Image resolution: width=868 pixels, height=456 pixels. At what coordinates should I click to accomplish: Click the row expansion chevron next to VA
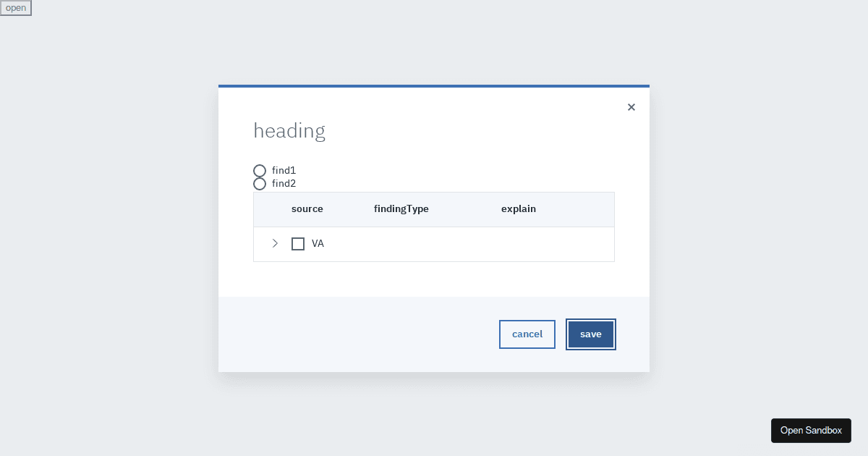click(275, 244)
